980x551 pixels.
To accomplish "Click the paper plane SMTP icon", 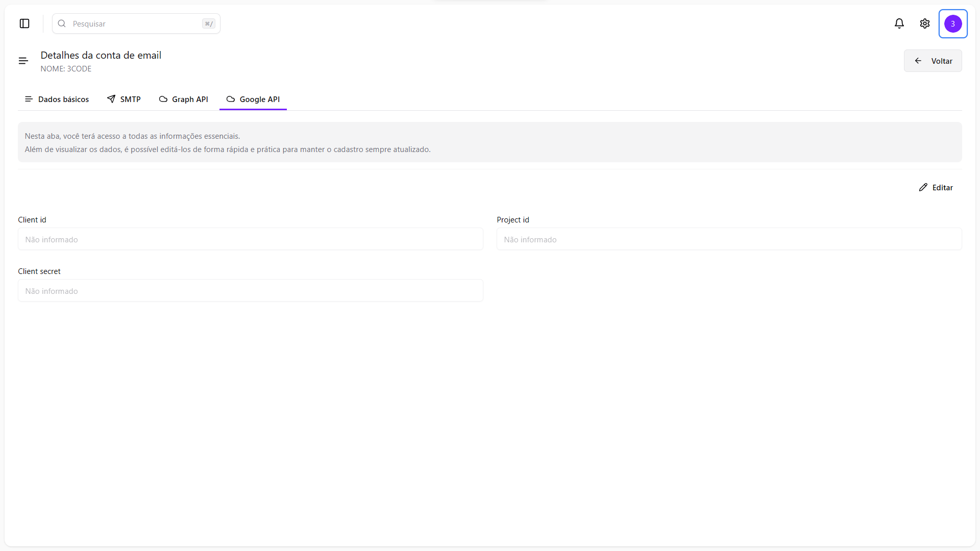I will pos(111,99).
